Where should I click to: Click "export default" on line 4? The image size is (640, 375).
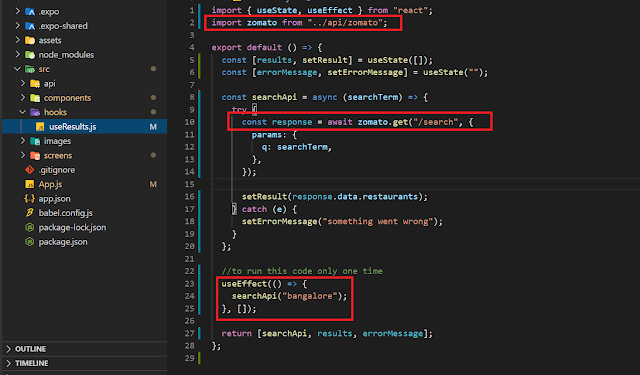pos(247,47)
